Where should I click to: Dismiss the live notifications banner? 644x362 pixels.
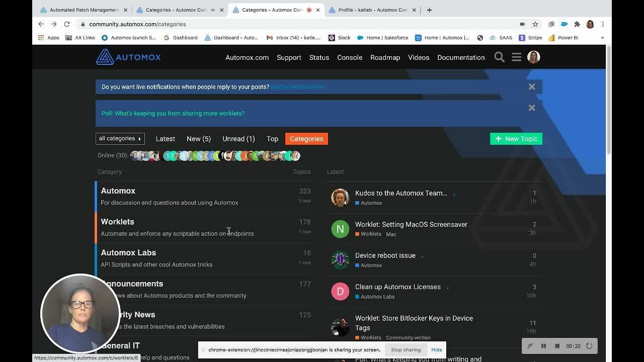tap(532, 86)
